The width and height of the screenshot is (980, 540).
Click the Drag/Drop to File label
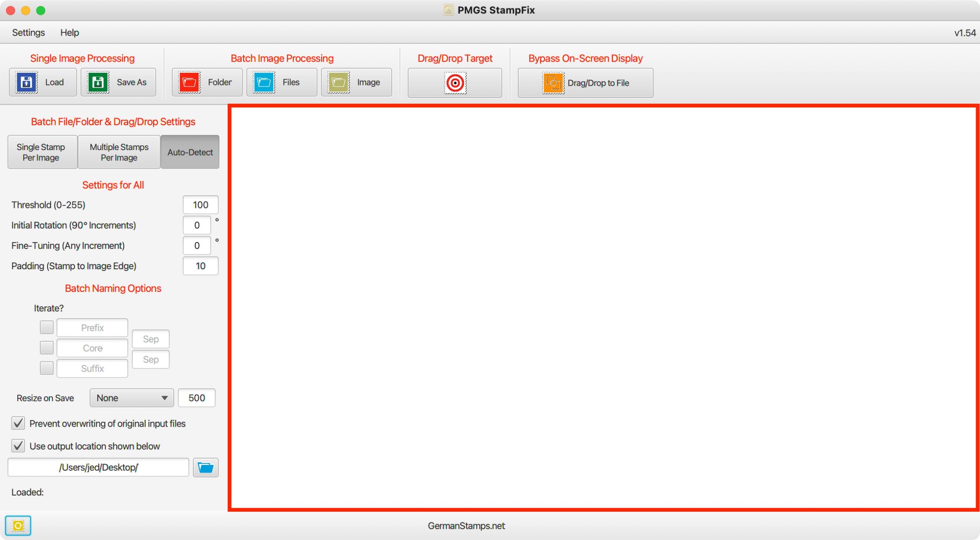point(598,83)
